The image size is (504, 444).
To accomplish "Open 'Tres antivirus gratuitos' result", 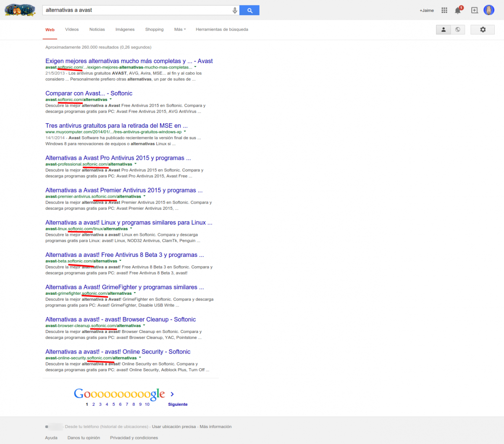I will point(116,126).
